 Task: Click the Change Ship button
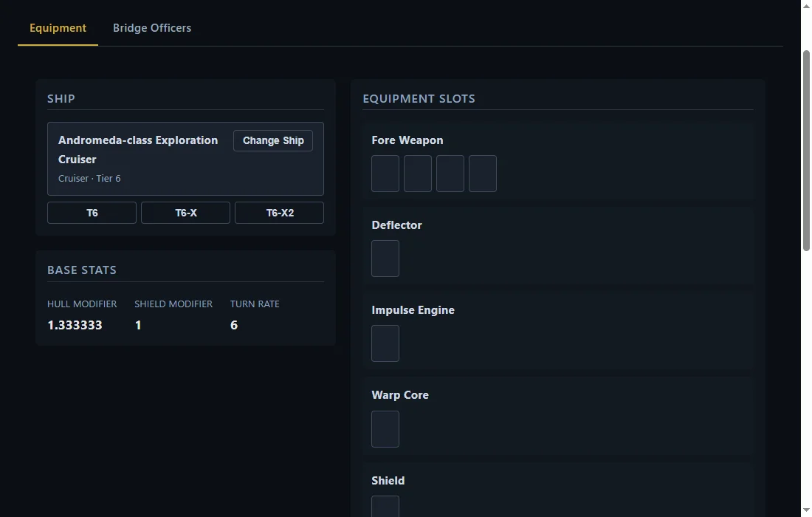(x=273, y=141)
